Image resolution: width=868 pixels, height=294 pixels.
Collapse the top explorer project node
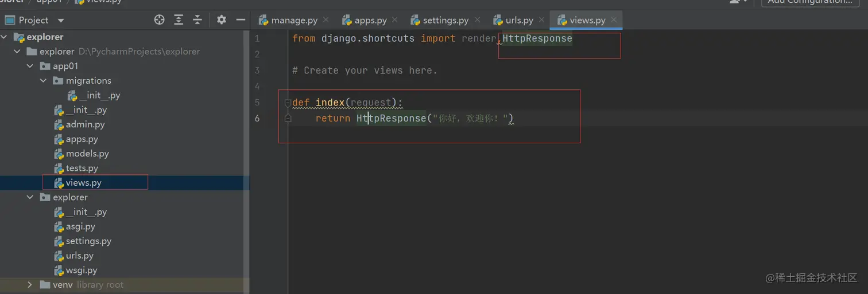pyautogui.click(x=5, y=37)
